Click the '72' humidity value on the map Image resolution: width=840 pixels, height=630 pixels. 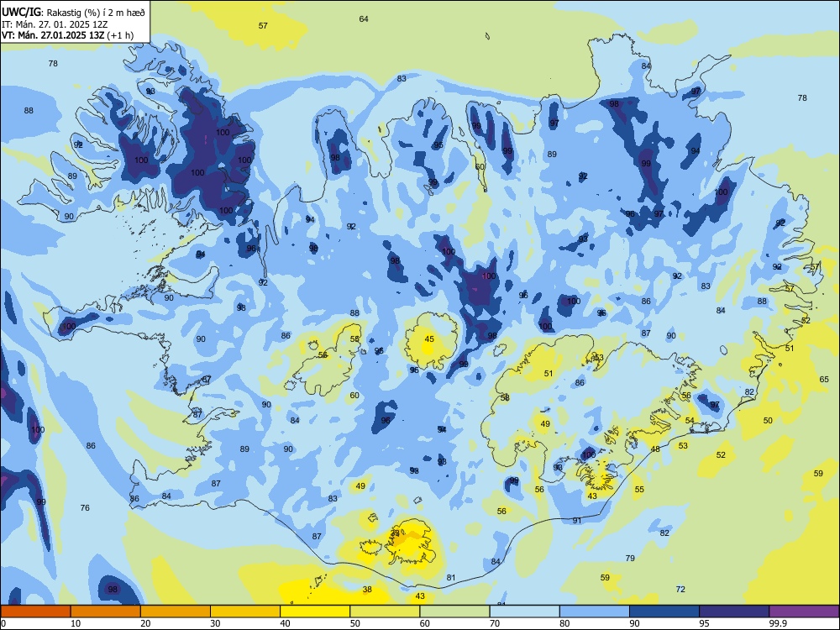(x=680, y=589)
